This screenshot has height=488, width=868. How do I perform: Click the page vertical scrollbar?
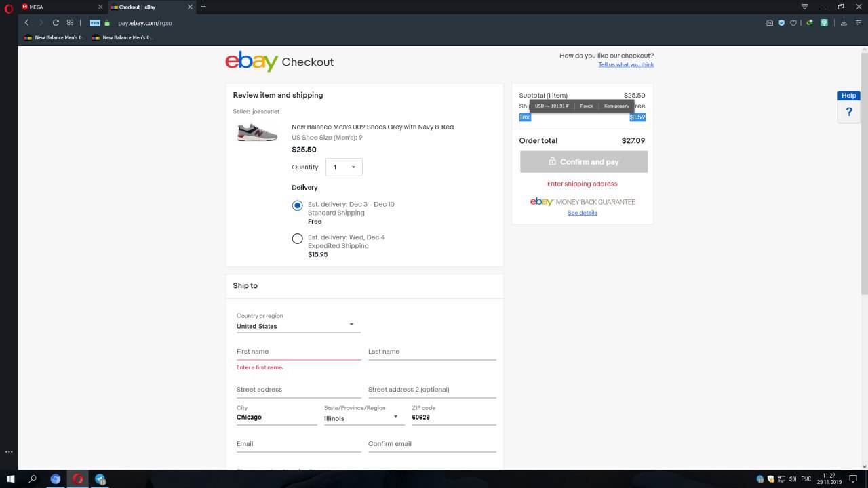click(x=864, y=173)
